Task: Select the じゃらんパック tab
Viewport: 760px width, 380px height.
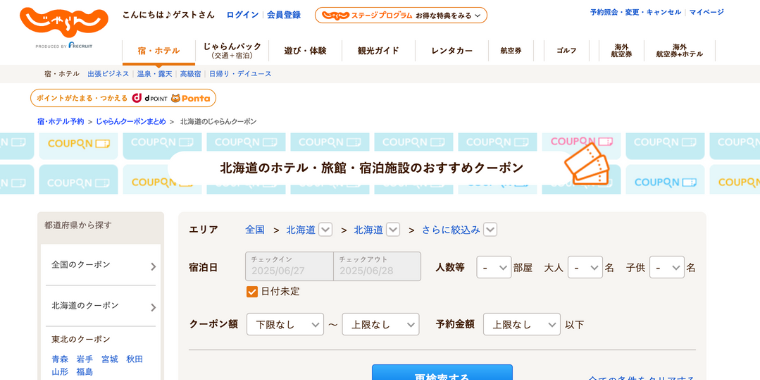Action: coord(232,51)
